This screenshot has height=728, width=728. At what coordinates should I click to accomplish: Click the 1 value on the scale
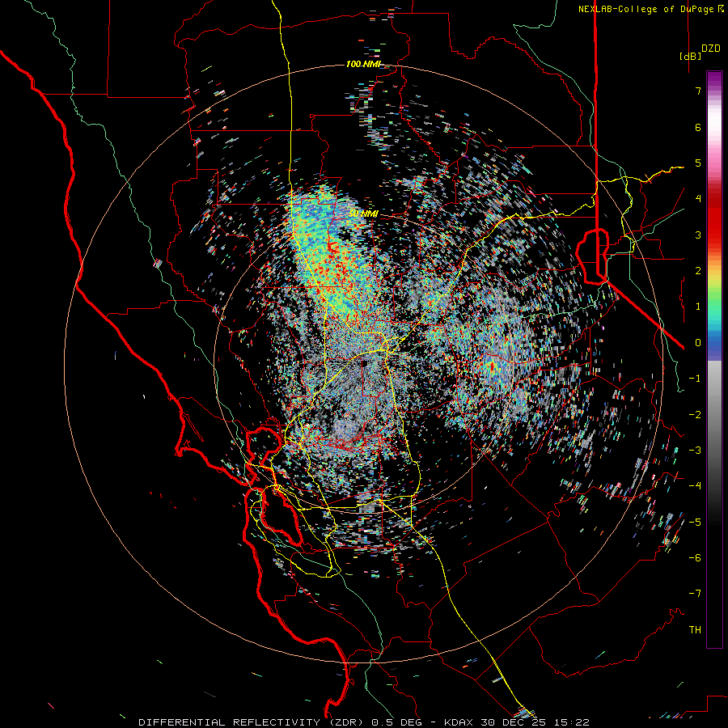[698, 307]
